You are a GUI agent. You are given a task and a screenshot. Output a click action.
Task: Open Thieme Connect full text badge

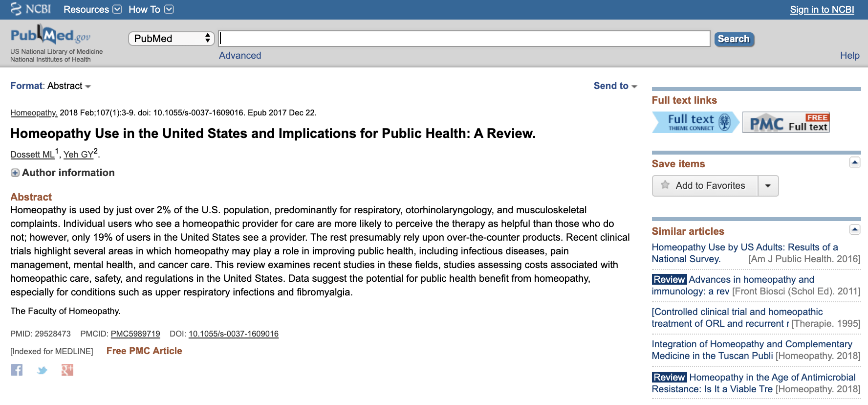[x=695, y=122]
